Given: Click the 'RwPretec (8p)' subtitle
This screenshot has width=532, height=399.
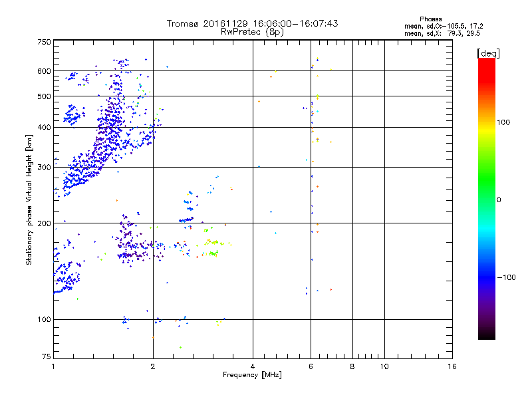Looking at the screenshot, I should point(253,32).
